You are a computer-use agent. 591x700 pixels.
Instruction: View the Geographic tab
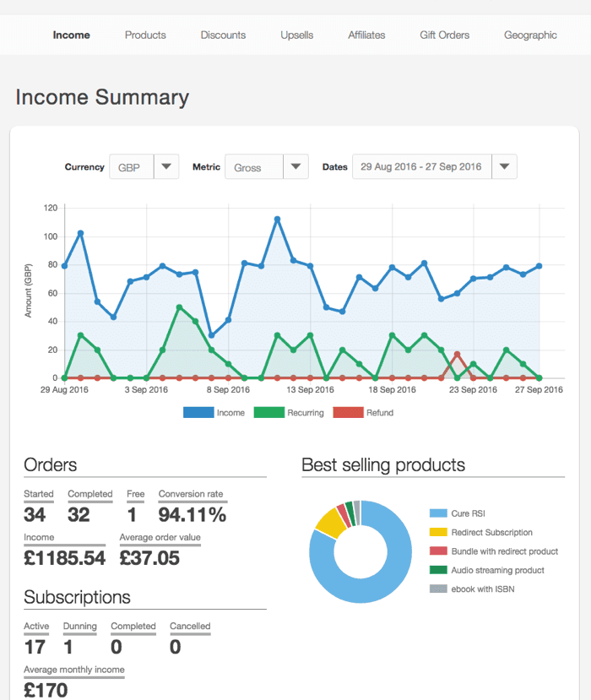(530, 35)
